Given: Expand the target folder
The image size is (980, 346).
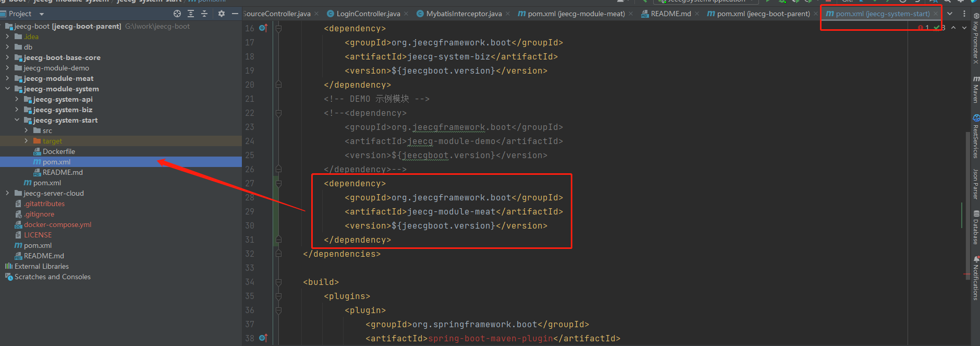Looking at the screenshot, I should 26,141.
